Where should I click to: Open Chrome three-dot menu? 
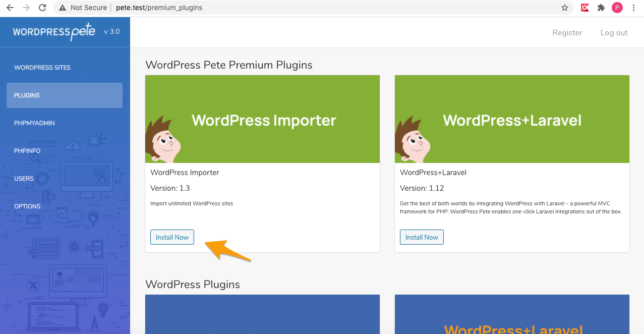tap(633, 8)
